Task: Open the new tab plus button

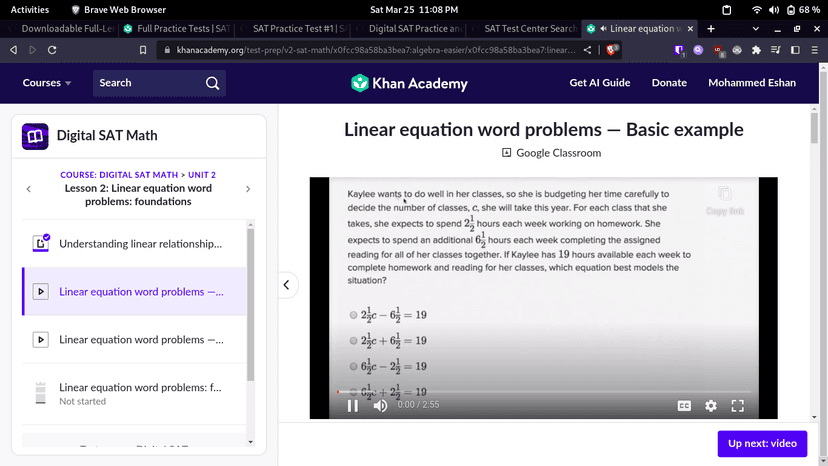Action: (x=711, y=29)
